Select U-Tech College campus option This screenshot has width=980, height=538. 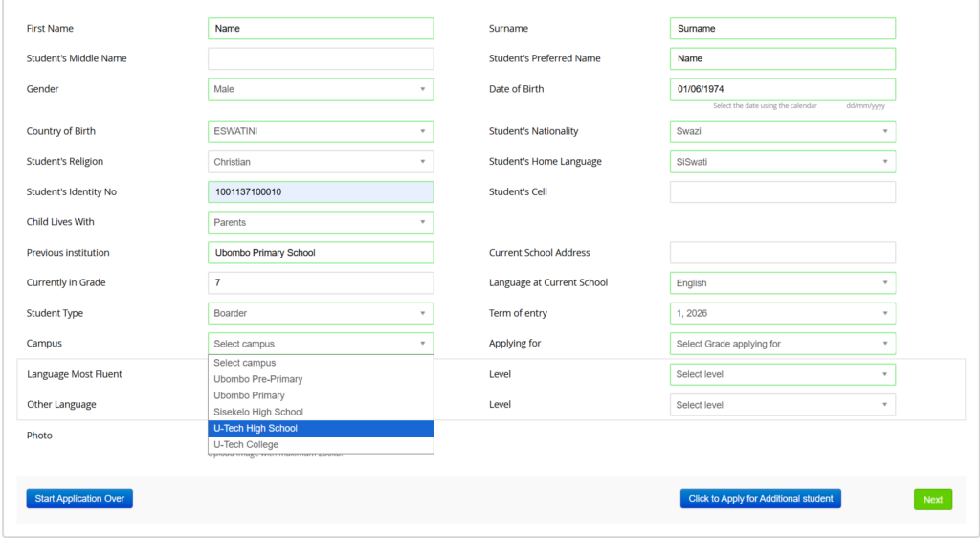[x=321, y=444]
